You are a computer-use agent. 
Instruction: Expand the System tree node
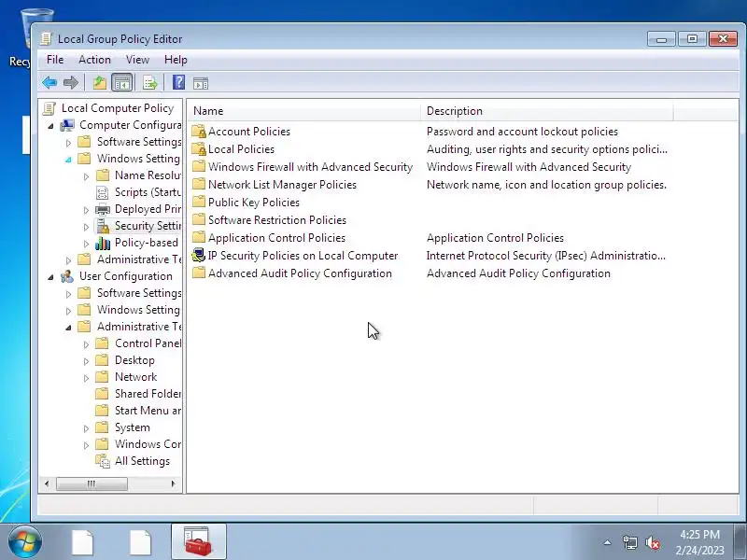pyautogui.click(x=86, y=428)
